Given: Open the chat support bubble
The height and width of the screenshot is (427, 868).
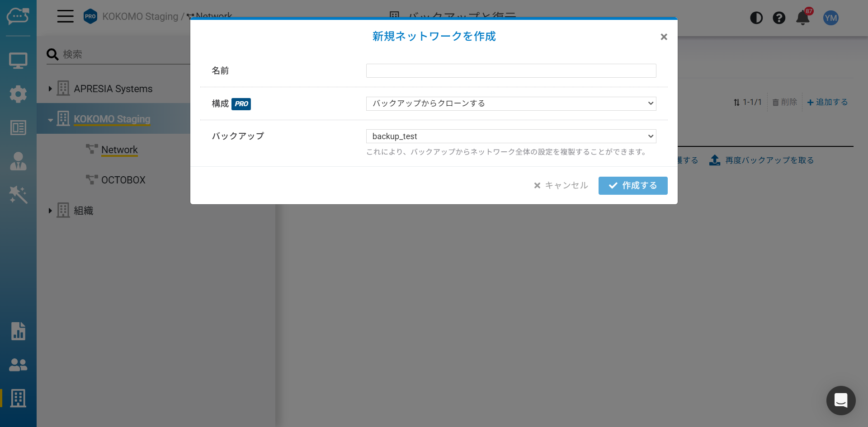Looking at the screenshot, I should coord(840,400).
